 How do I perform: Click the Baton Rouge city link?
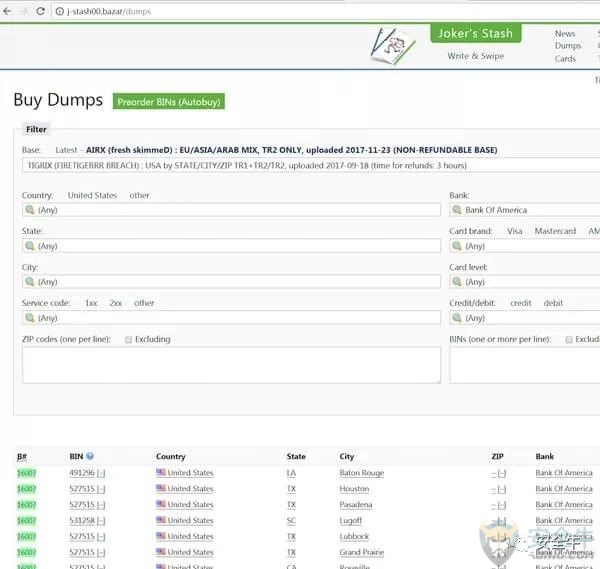point(362,473)
